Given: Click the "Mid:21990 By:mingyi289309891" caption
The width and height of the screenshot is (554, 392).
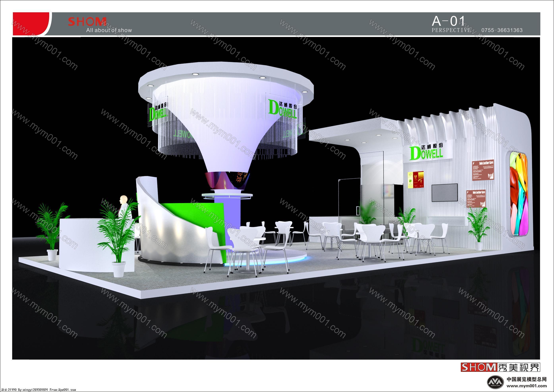Looking at the screenshot, I should point(25,390).
